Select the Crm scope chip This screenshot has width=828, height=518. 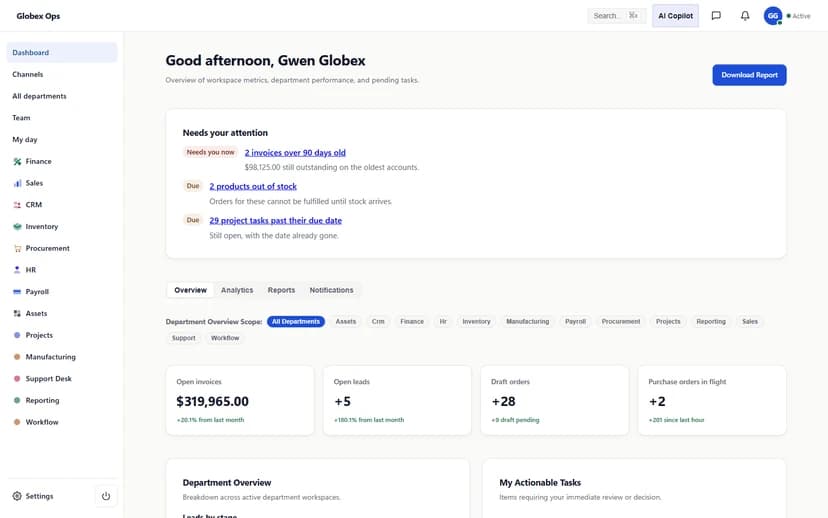point(378,322)
